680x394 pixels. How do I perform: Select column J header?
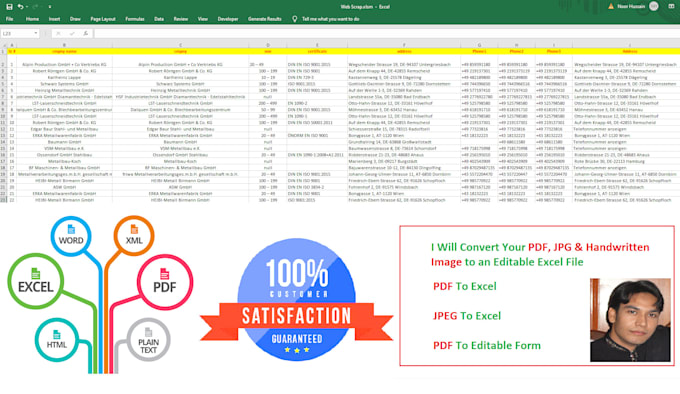626,45
